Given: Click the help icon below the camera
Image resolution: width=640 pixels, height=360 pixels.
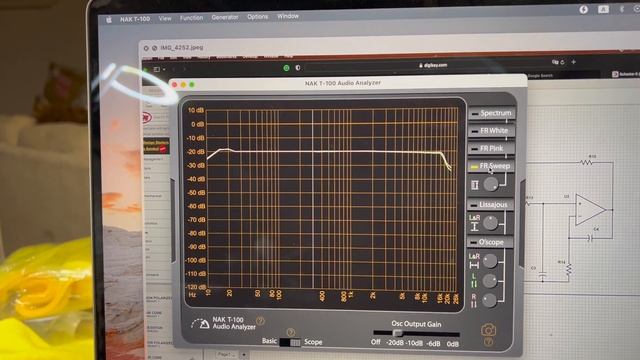Looking at the screenshot, I should coord(488,342).
